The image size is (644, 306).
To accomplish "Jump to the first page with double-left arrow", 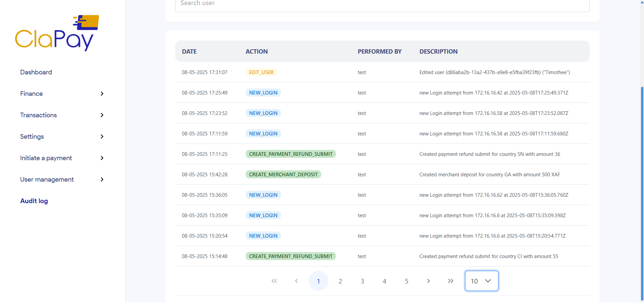I will click(x=274, y=281).
